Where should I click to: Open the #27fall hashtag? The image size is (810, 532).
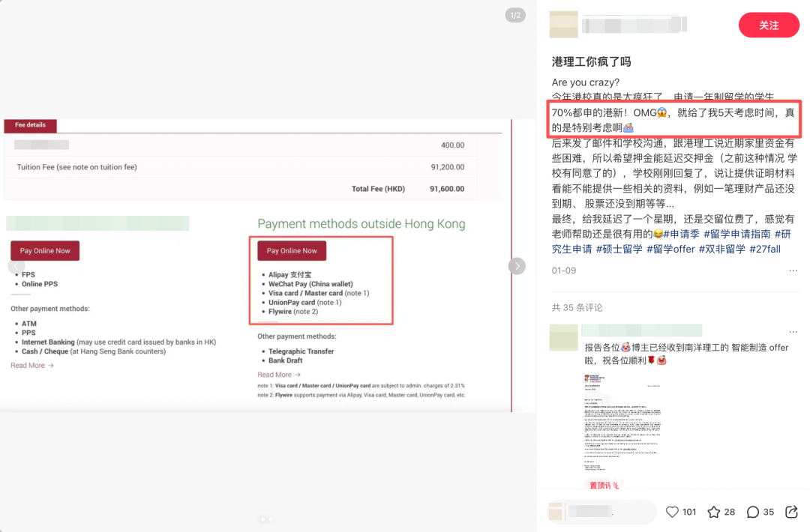[765, 249]
